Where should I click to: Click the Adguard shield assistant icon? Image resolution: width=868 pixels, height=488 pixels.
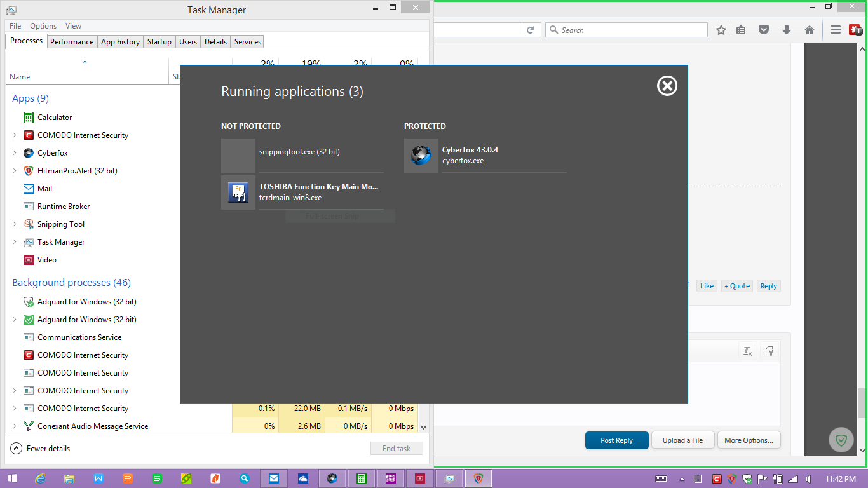click(x=841, y=440)
